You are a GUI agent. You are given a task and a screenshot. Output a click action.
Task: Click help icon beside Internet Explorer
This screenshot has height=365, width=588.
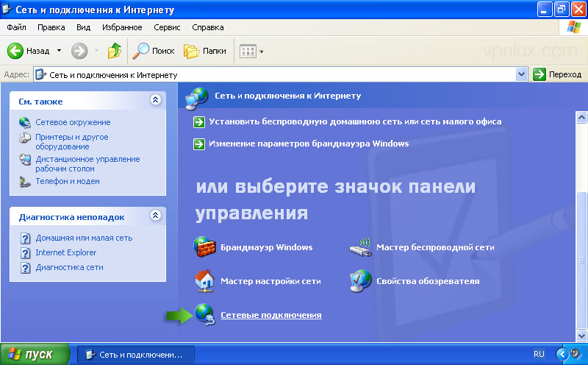25,253
